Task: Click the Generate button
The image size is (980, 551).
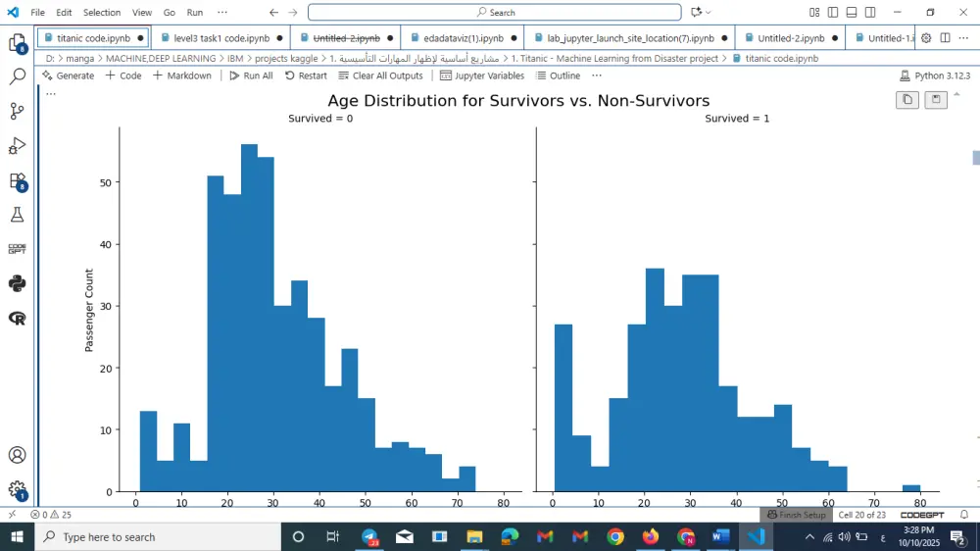Action: [x=69, y=75]
